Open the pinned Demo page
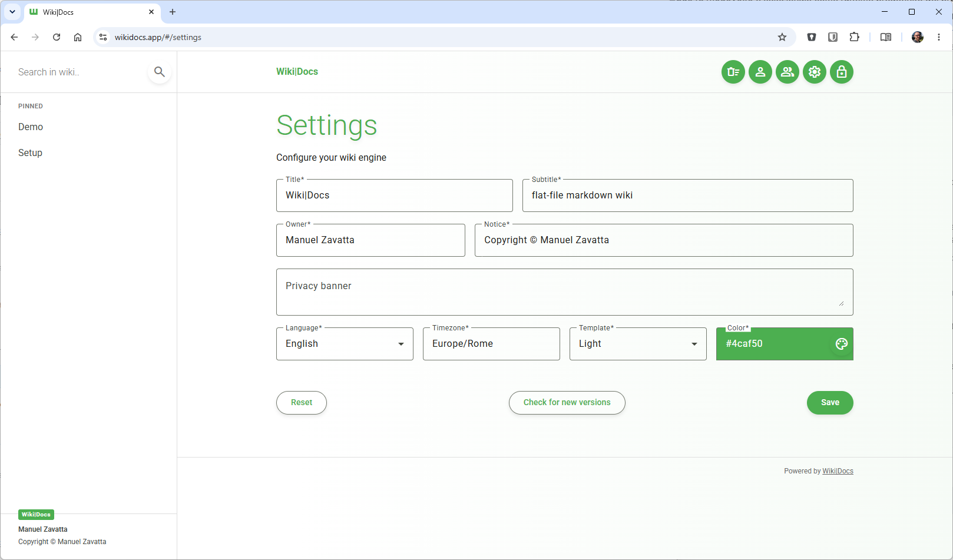Image resolution: width=953 pixels, height=560 pixels. click(x=31, y=127)
